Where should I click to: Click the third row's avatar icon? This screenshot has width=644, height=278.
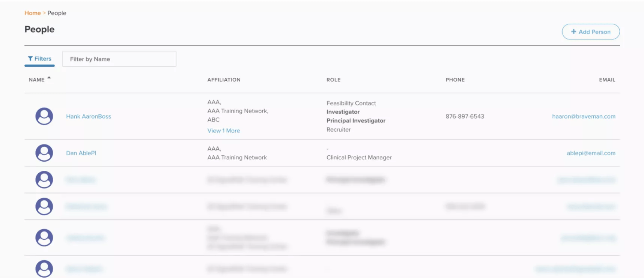[44, 180]
